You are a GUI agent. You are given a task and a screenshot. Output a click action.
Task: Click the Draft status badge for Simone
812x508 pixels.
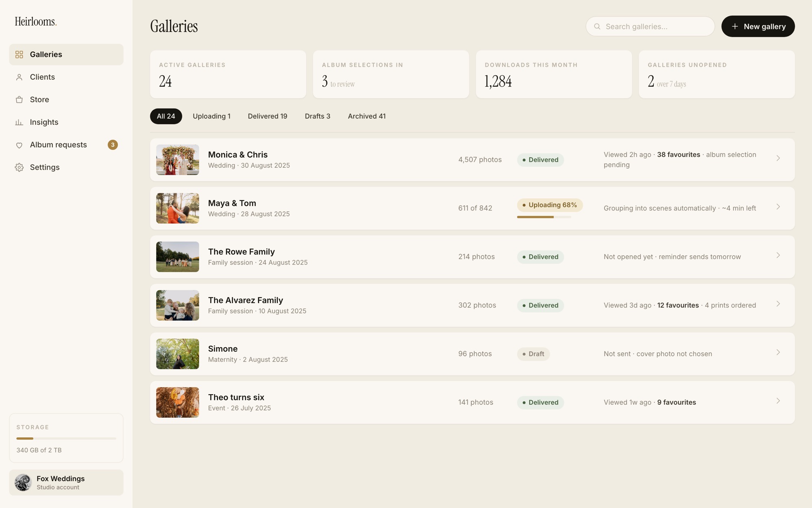point(533,354)
